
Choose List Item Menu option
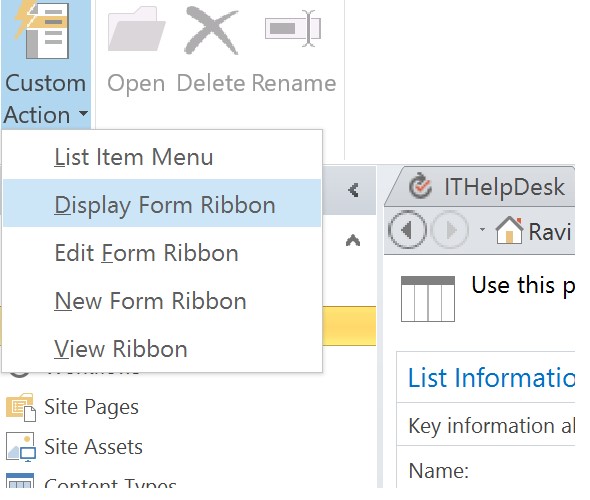pos(162,157)
